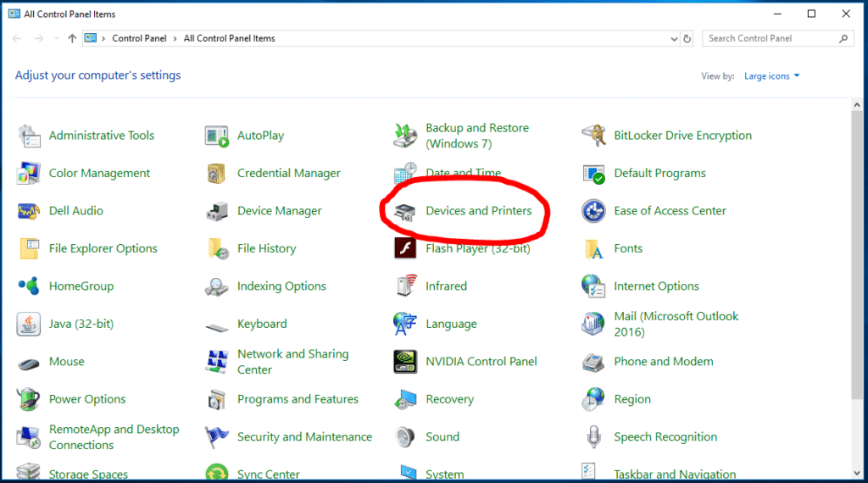Open the Programs and Features link
Screen dimensions: 868x483
tap(298, 399)
